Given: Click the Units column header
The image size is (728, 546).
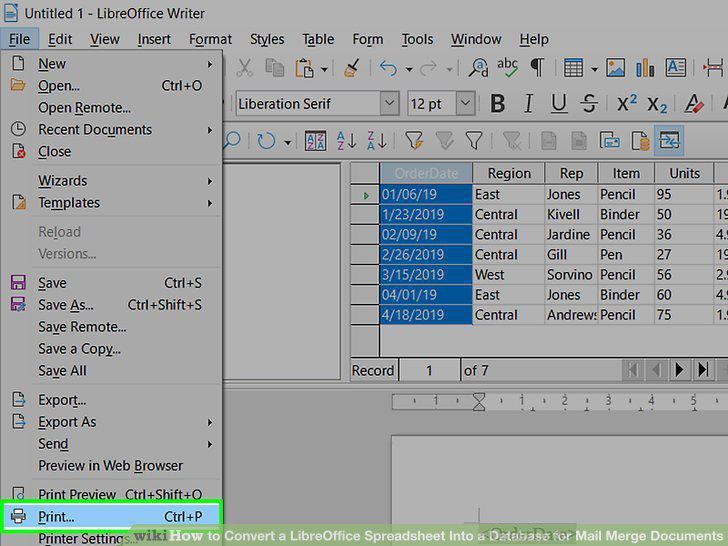Looking at the screenshot, I should 684,173.
